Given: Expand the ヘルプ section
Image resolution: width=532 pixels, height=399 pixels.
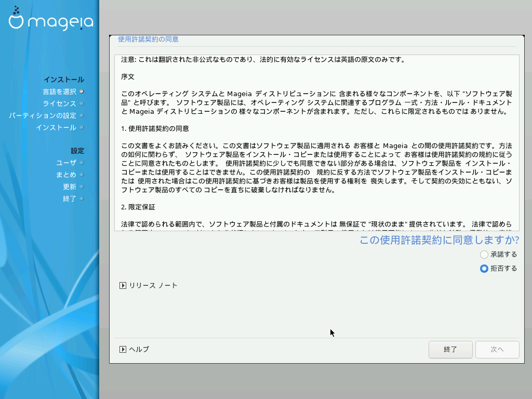Looking at the screenshot, I should point(135,349).
